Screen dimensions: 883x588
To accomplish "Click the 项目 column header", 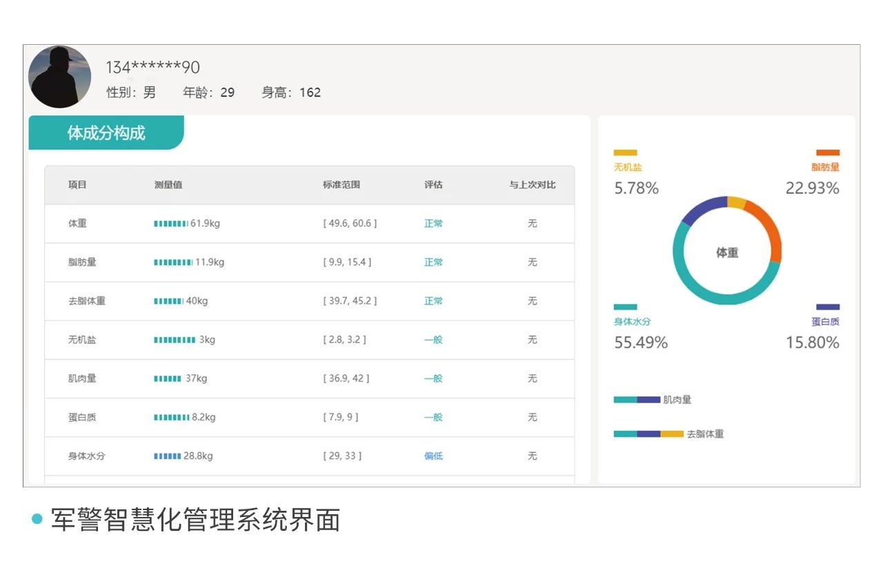I will tap(77, 185).
